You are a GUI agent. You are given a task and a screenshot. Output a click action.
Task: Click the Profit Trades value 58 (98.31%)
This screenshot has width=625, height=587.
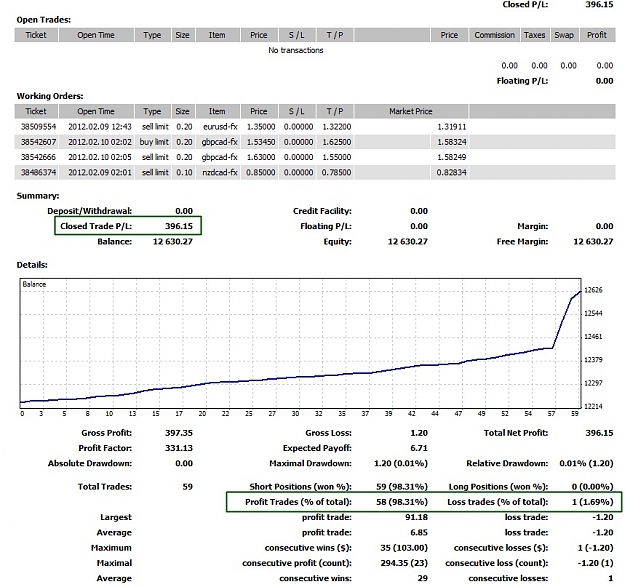[x=402, y=502]
